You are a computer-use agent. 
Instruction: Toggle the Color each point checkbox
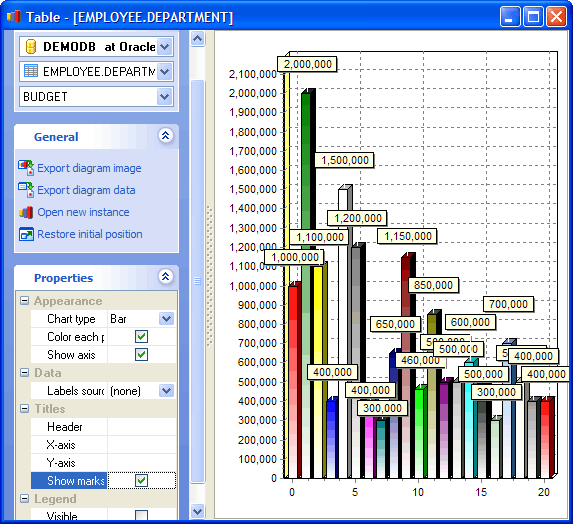click(x=141, y=337)
